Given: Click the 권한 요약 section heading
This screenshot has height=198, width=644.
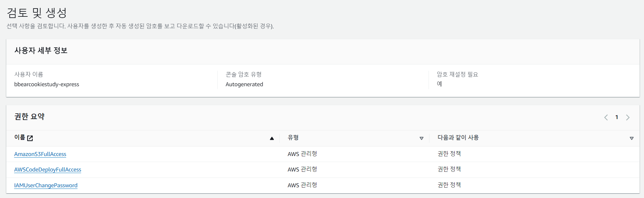Looking at the screenshot, I should tap(29, 117).
